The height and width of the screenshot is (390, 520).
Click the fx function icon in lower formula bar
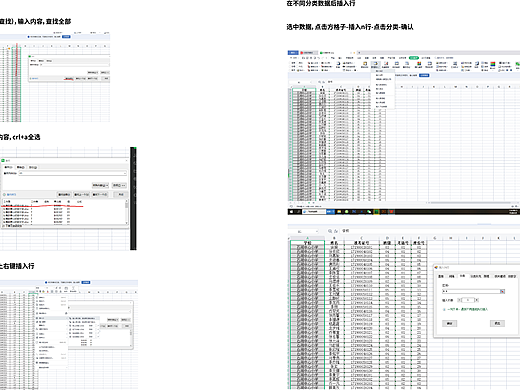336,231
